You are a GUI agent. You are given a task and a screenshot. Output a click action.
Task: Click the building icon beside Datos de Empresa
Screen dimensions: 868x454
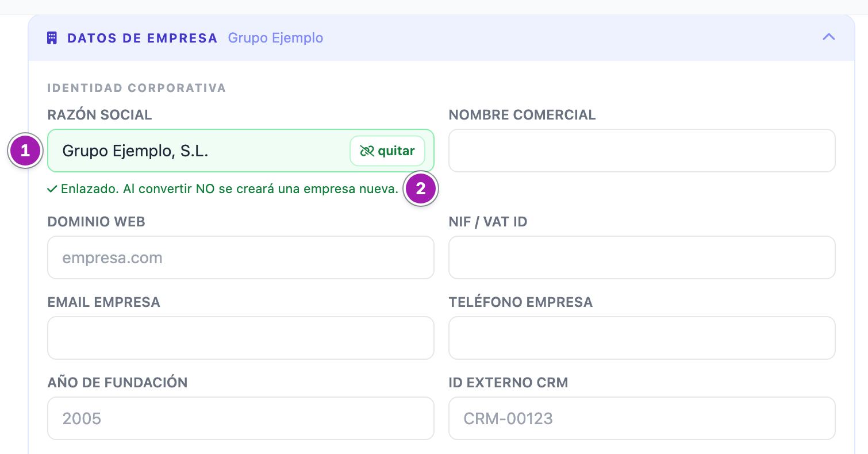pyautogui.click(x=52, y=38)
